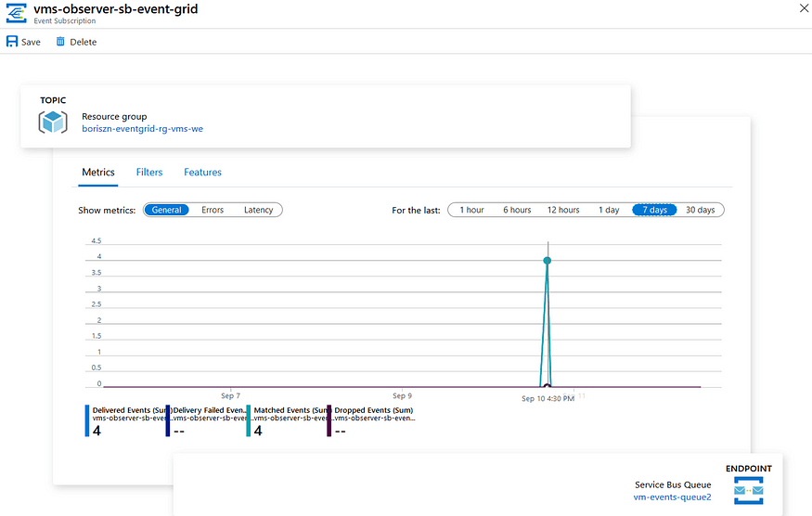
Task: Click the Save button label
Action: (x=31, y=42)
